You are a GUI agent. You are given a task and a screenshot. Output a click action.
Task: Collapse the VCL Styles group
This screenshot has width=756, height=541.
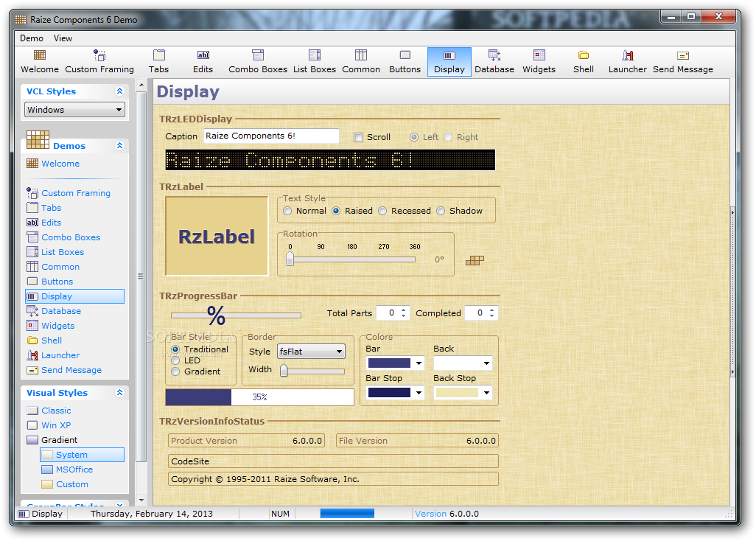pyautogui.click(x=119, y=91)
